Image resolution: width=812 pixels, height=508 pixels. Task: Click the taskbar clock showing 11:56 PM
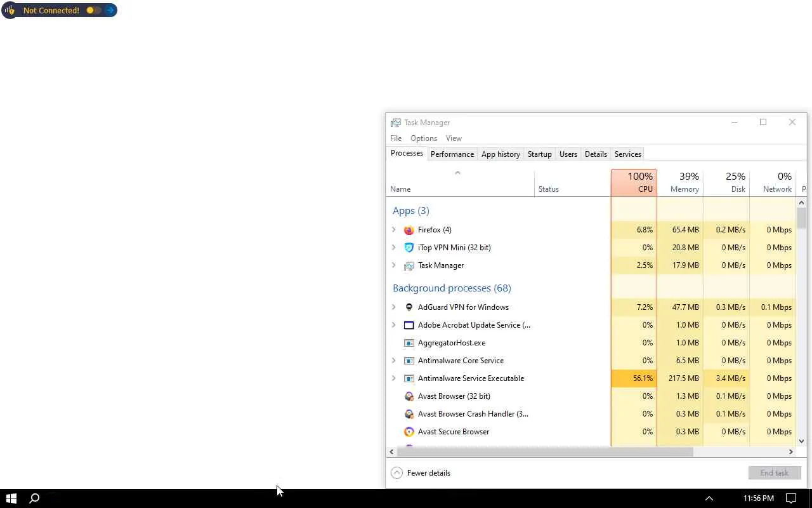(x=759, y=498)
